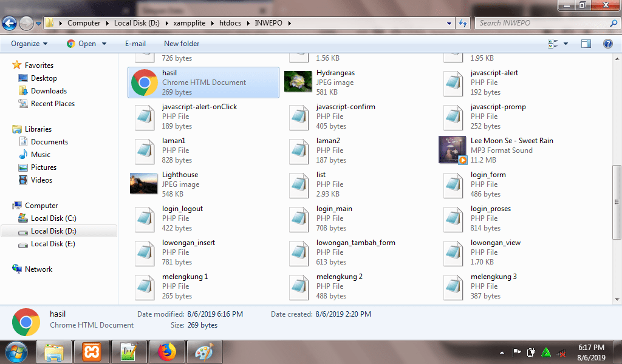The width and height of the screenshot is (622, 364).
Task: Select the login_main PHP file icon
Action: [299, 219]
